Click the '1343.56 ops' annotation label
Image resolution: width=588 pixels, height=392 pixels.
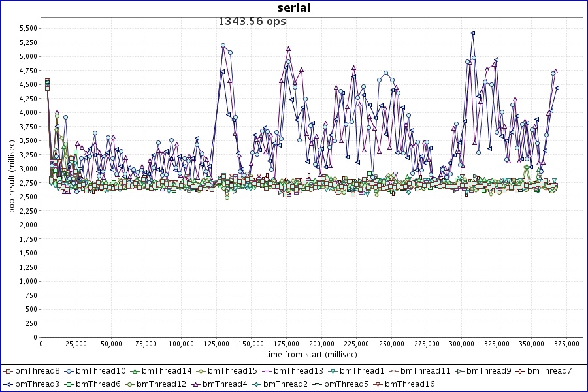252,21
